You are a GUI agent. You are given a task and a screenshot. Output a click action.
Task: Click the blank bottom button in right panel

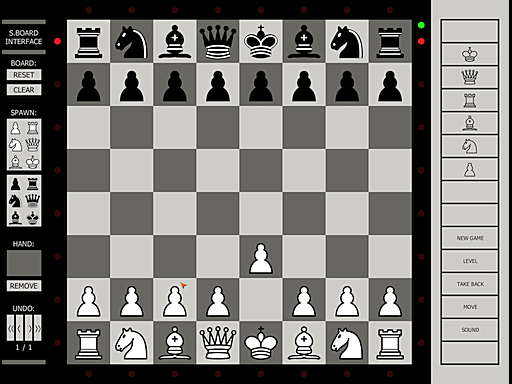(470, 353)
